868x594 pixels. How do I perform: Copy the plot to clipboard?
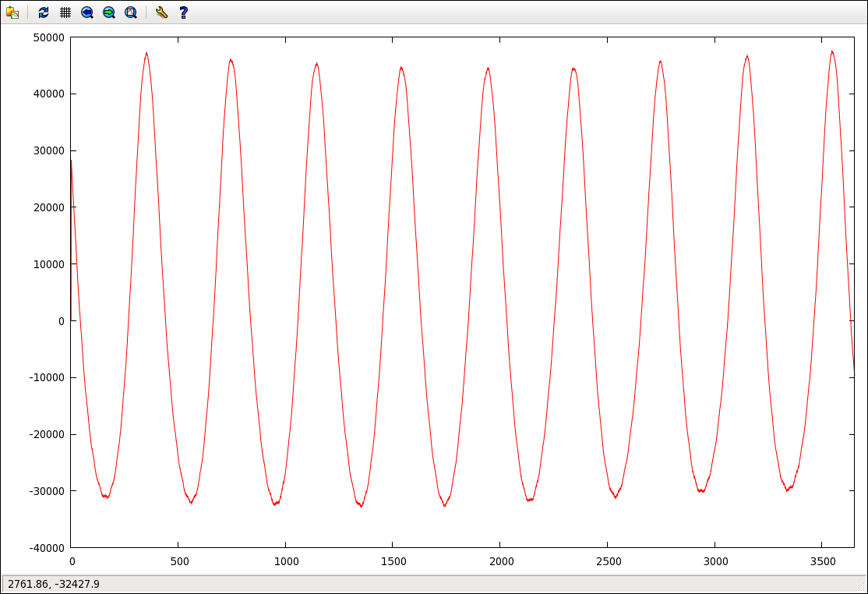point(12,12)
